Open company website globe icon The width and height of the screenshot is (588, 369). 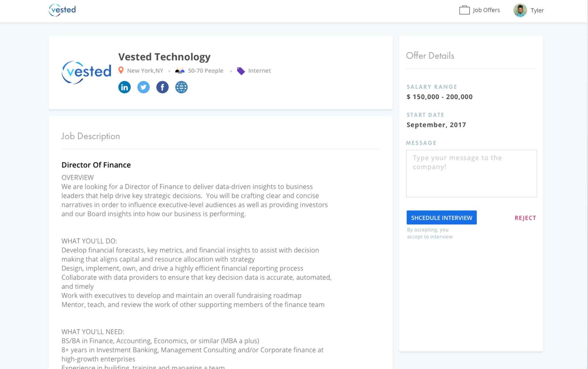point(181,87)
